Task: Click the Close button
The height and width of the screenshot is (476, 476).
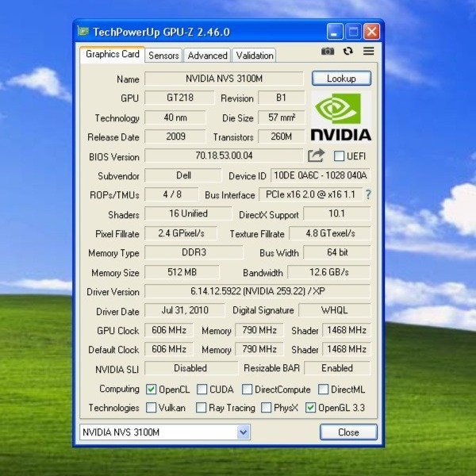Action: [348, 432]
